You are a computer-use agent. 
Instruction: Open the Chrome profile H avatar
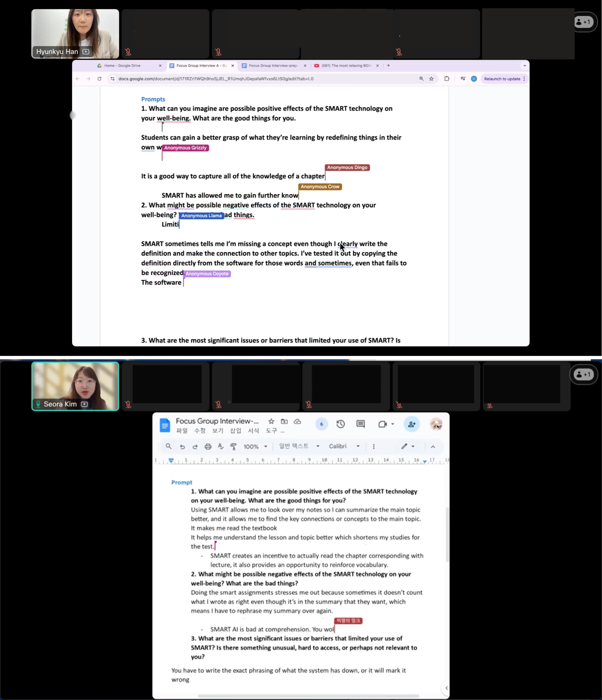click(474, 79)
